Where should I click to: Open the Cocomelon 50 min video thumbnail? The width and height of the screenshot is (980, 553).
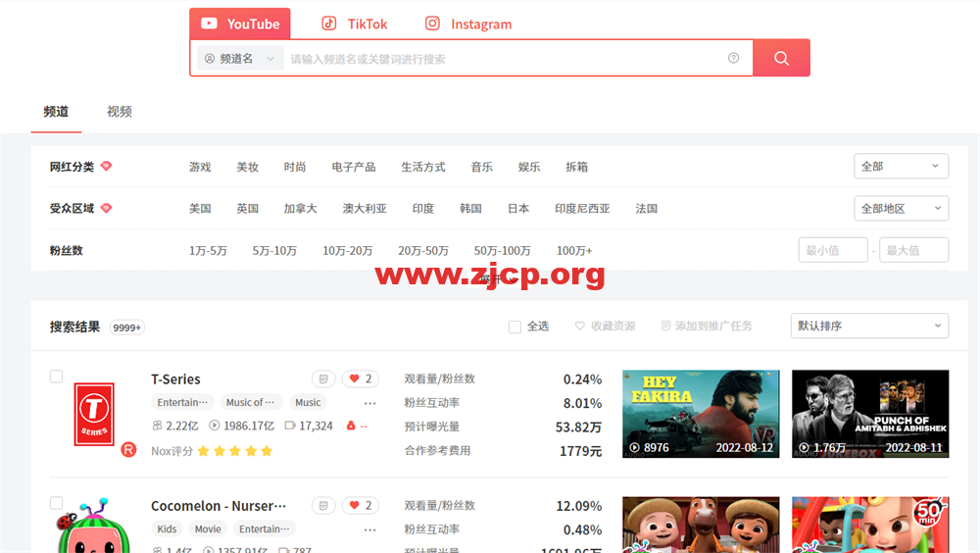(x=870, y=525)
